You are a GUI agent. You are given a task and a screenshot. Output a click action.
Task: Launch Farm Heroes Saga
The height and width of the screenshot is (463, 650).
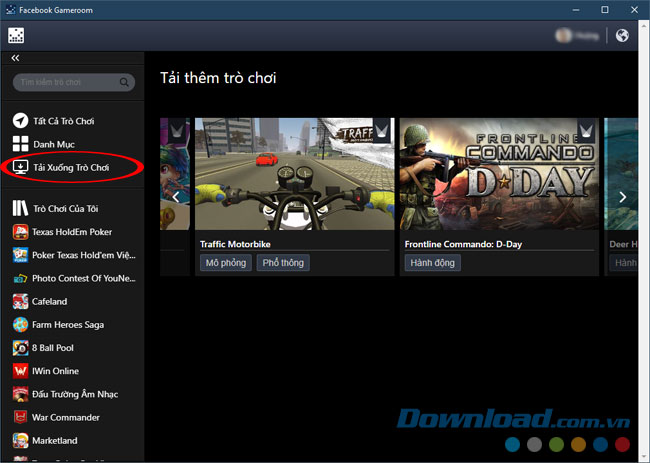coord(66,324)
